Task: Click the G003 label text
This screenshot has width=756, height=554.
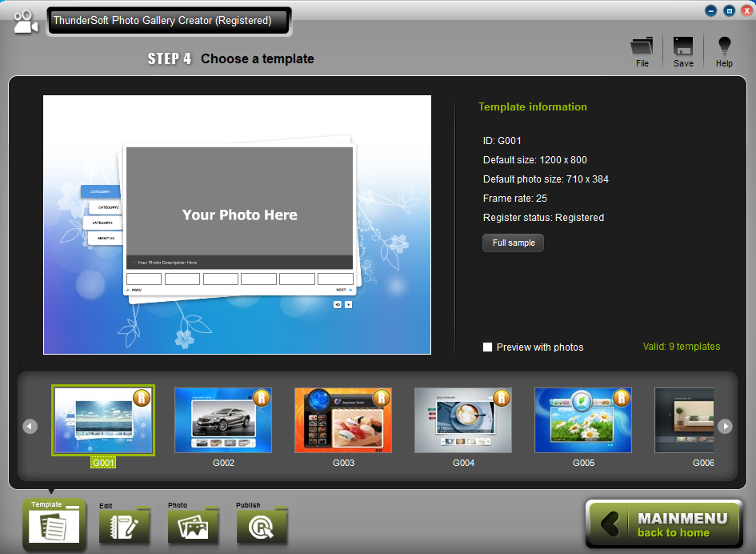Action: (343, 463)
